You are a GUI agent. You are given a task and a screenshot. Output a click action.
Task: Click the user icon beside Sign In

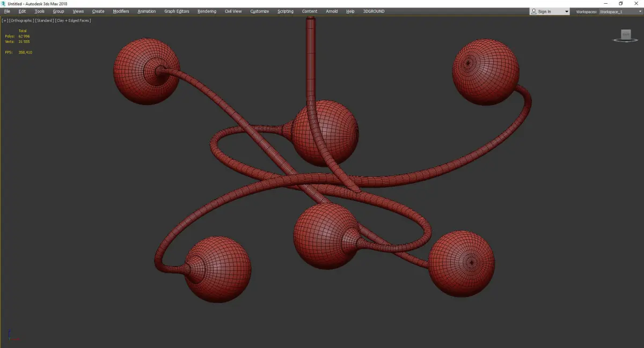pyautogui.click(x=533, y=11)
